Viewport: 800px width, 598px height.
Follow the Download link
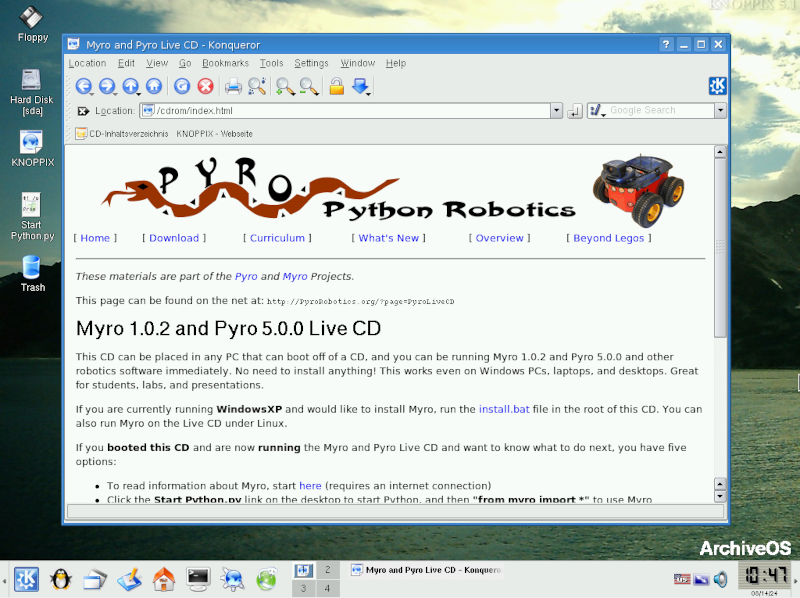pos(174,238)
